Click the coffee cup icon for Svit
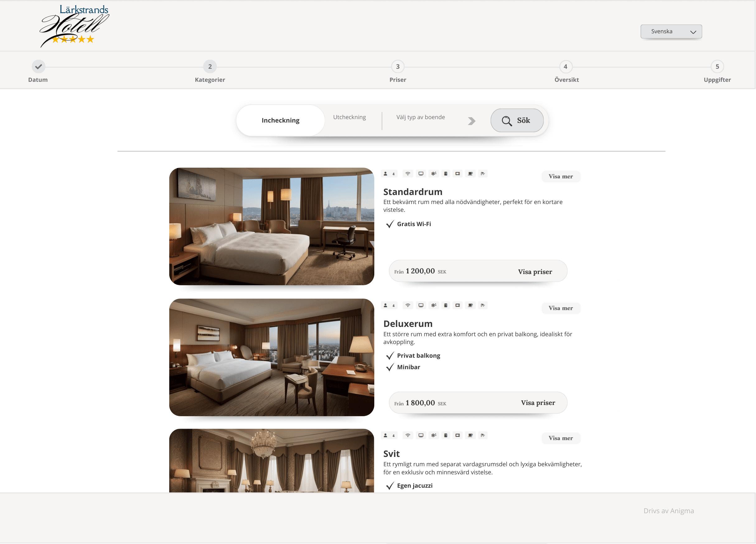Screen dimensions: 756x544 tap(470, 435)
